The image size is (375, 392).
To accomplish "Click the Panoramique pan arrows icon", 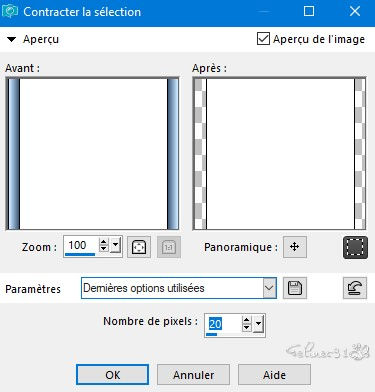I will [295, 247].
